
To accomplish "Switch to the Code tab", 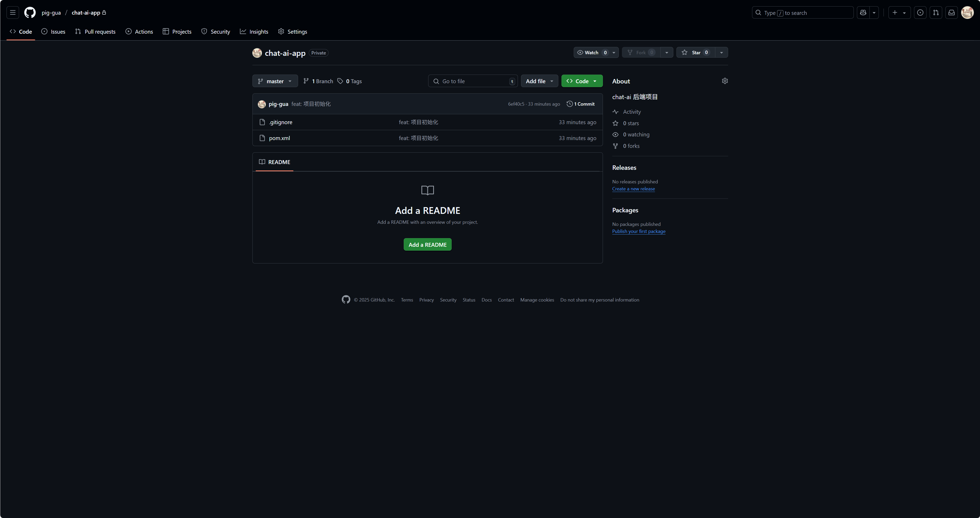I will click(21, 32).
